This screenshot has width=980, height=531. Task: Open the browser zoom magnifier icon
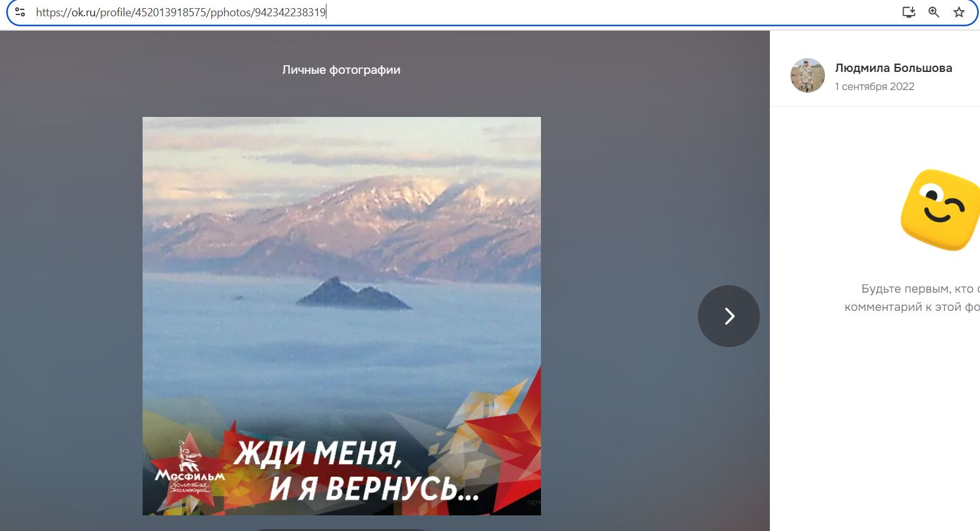(x=934, y=12)
